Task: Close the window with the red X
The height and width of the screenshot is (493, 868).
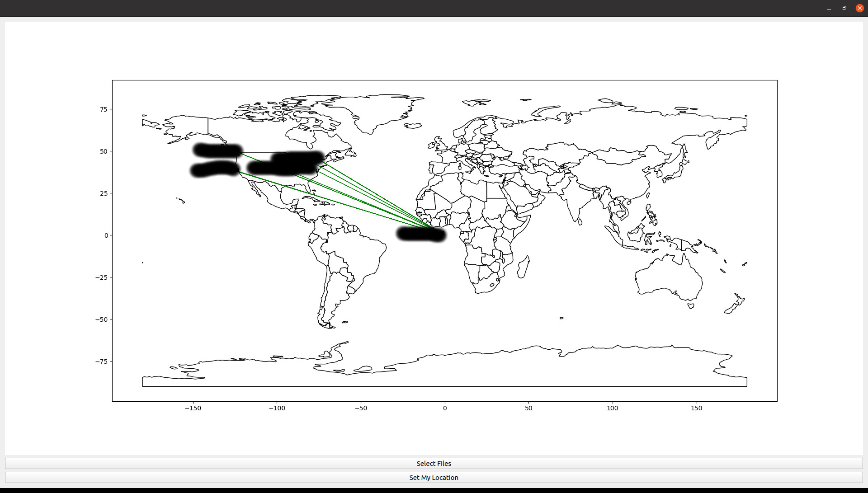Action: click(x=859, y=8)
